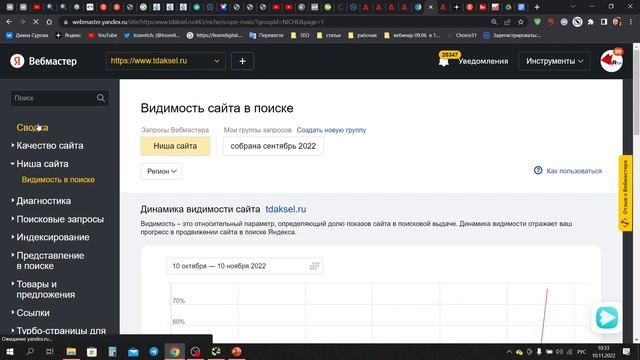Open the Windows Start menu

point(9,351)
